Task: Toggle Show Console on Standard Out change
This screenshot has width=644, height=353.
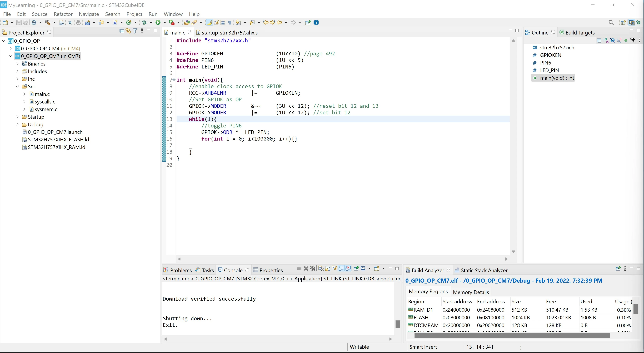Action: [x=341, y=269]
